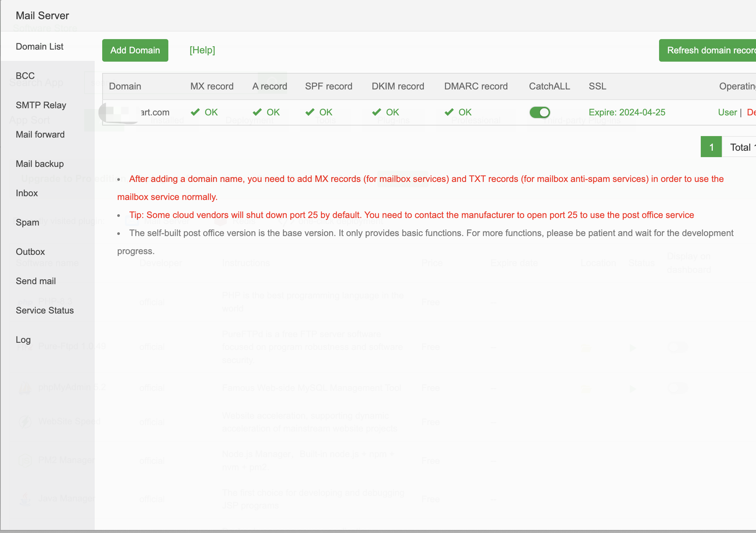756x533 pixels.
Task: View the Inbox section
Action: coord(27,193)
